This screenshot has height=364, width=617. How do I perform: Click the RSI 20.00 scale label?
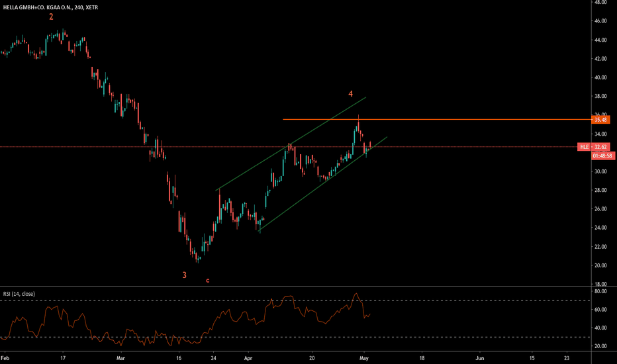(x=600, y=346)
